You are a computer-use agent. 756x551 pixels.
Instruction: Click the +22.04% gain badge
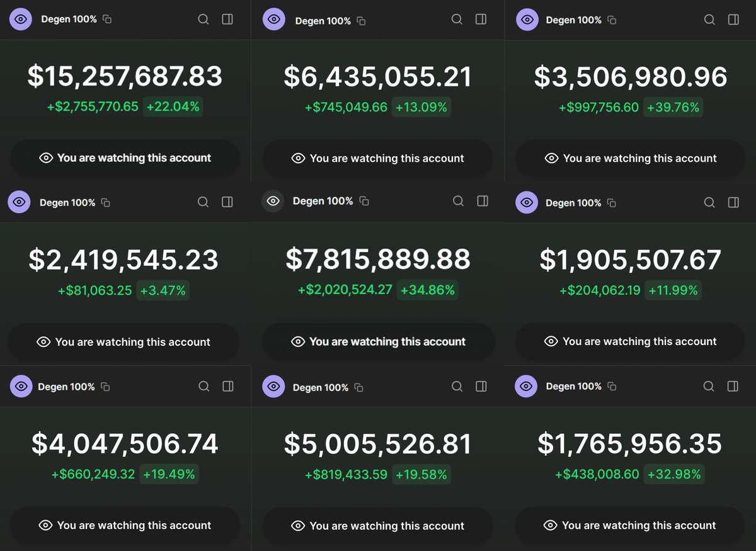[x=173, y=106]
